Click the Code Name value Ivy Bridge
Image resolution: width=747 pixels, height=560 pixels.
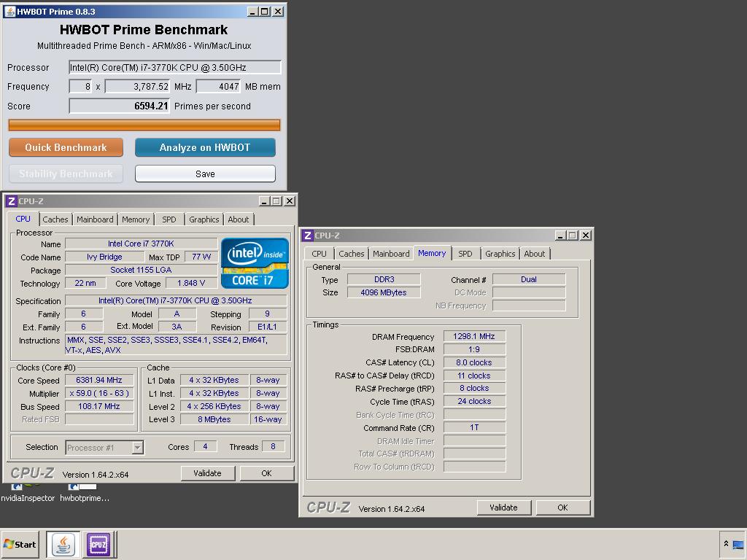[104, 257]
